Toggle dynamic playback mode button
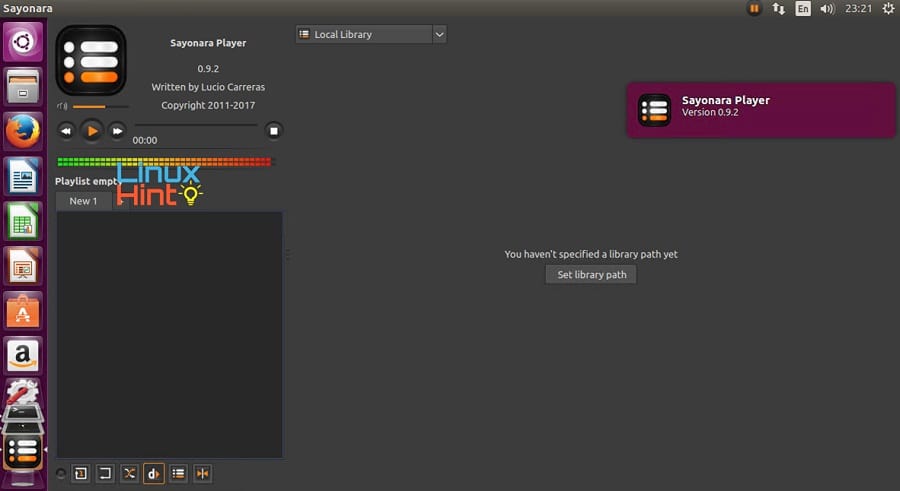Viewport: 900px width, 491px height. point(154,473)
